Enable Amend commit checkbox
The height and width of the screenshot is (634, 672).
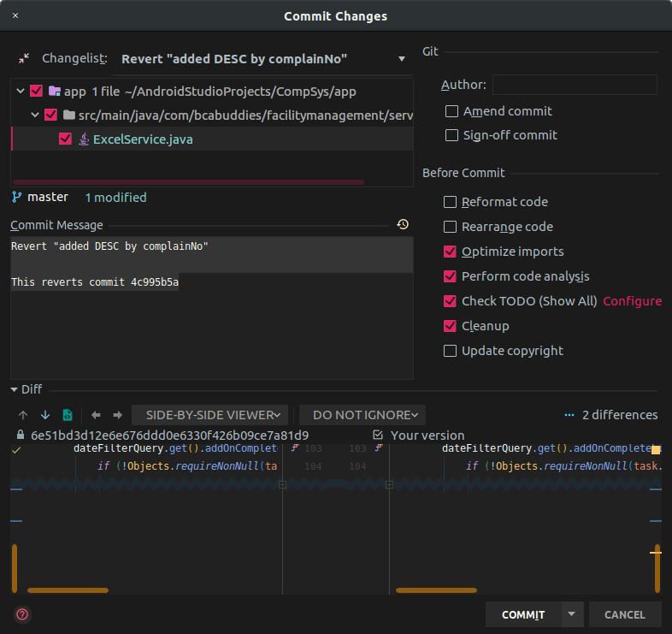[451, 111]
